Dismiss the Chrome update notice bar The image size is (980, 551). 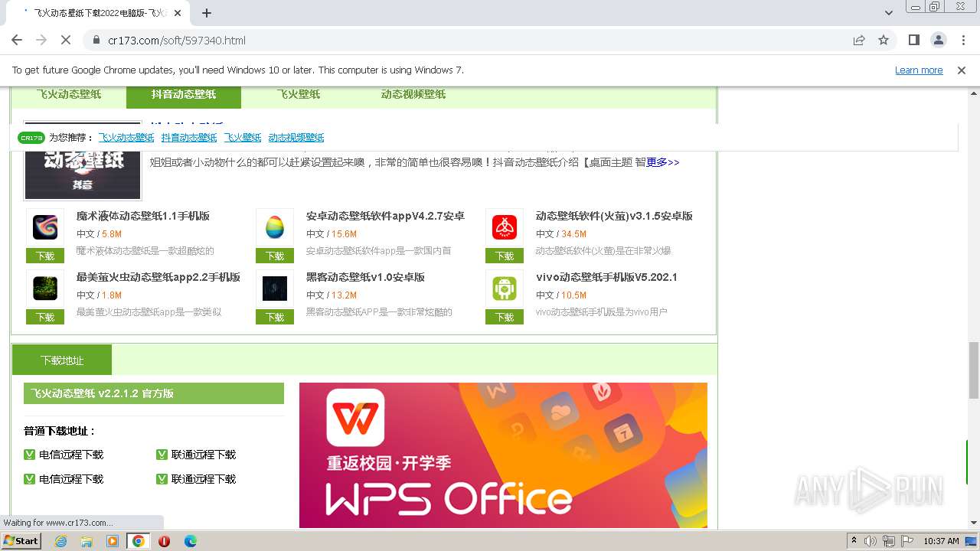pyautogui.click(x=962, y=70)
